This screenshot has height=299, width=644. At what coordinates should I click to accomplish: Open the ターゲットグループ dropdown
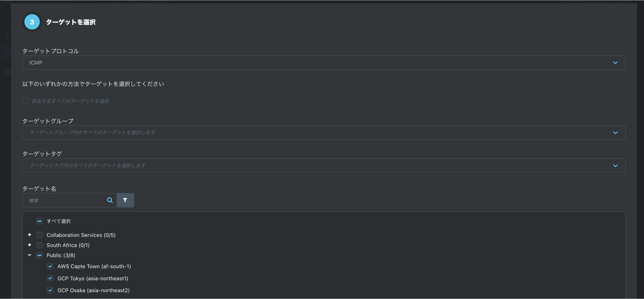coord(324,133)
